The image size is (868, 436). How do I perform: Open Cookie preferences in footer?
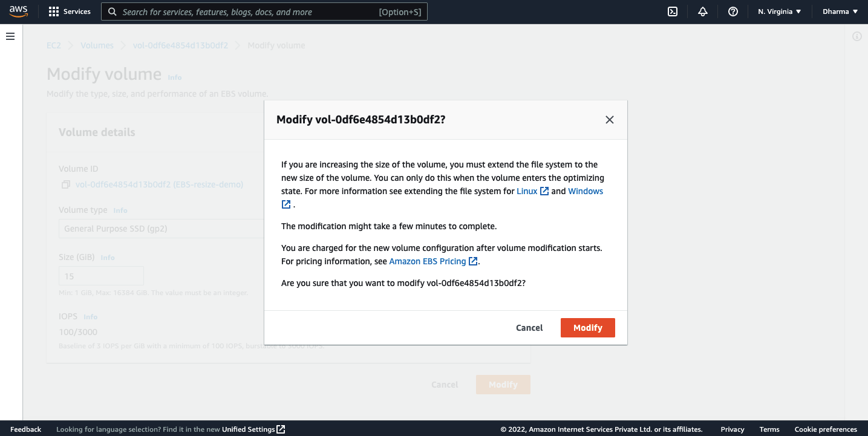click(826, 429)
